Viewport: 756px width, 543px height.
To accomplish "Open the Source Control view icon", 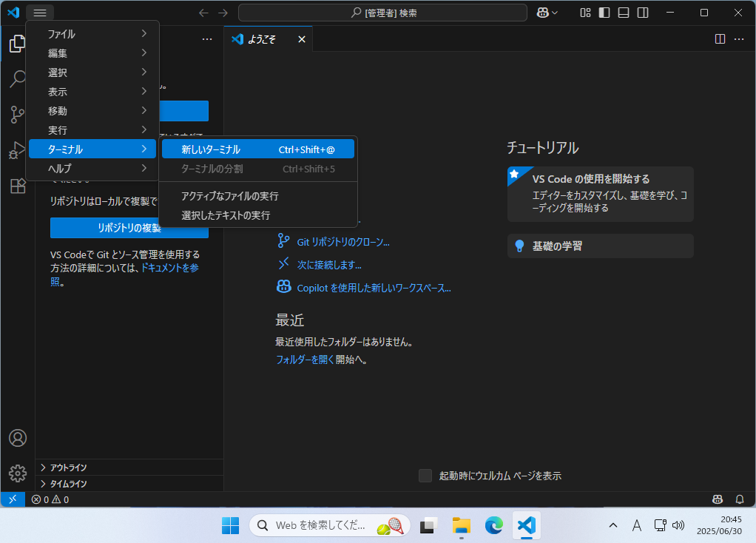I will pyautogui.click(x=17, y=115).
